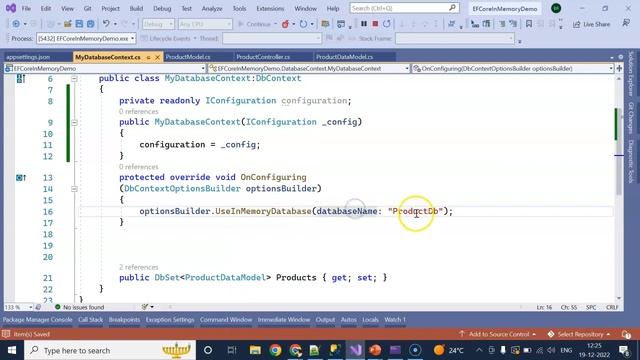
Task: Click the Hot Reload flame icon
Action: 285,24
